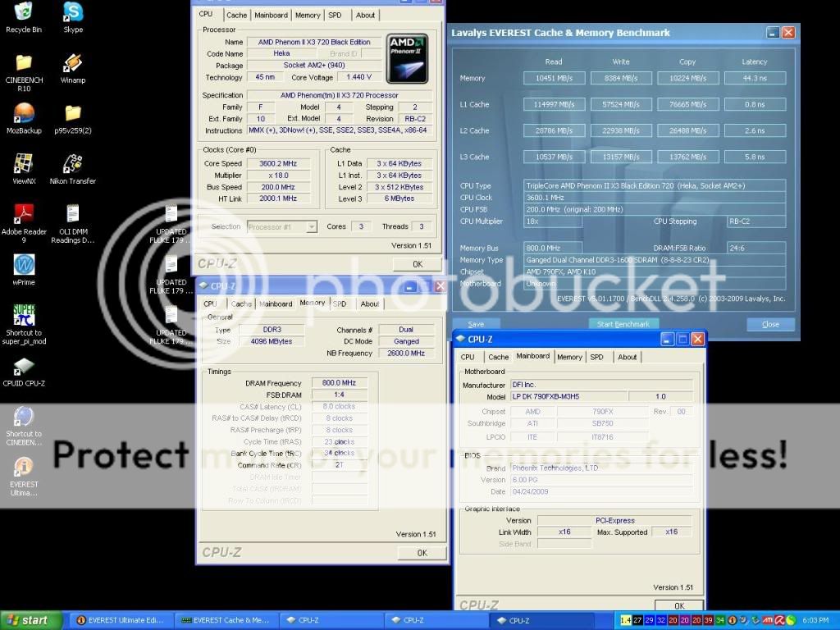The height and width of the screenshot is (630, 840).
Task: Select SPD tab in processor CPU-Z window
Action: [335, 15]
